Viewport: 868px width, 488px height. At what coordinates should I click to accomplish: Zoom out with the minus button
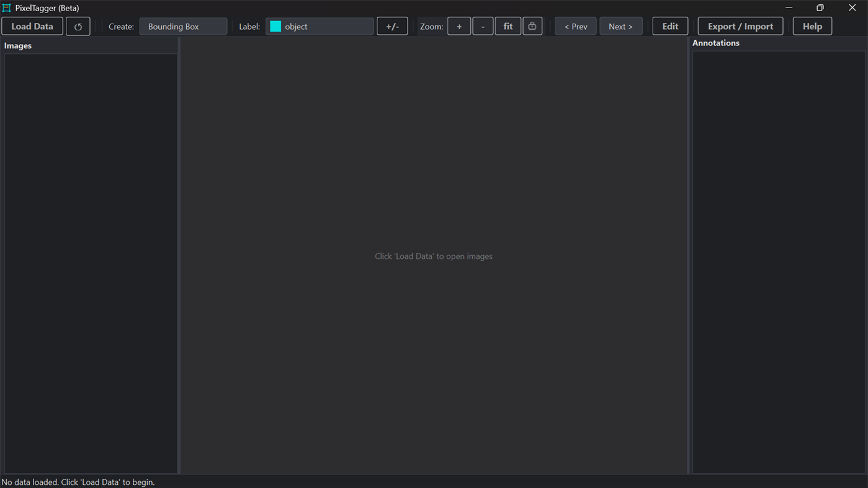pyautogui.click(x=483, y=27)
